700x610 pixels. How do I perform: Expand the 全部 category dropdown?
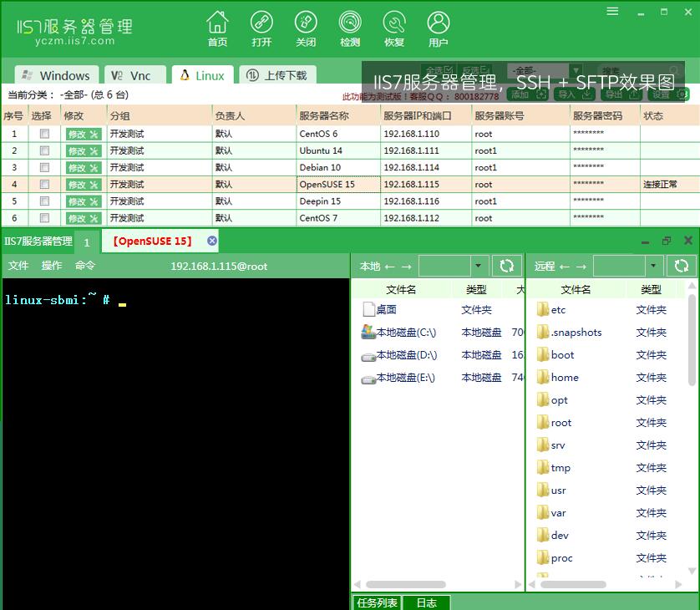pyautogui.click(x=575, y=71)
